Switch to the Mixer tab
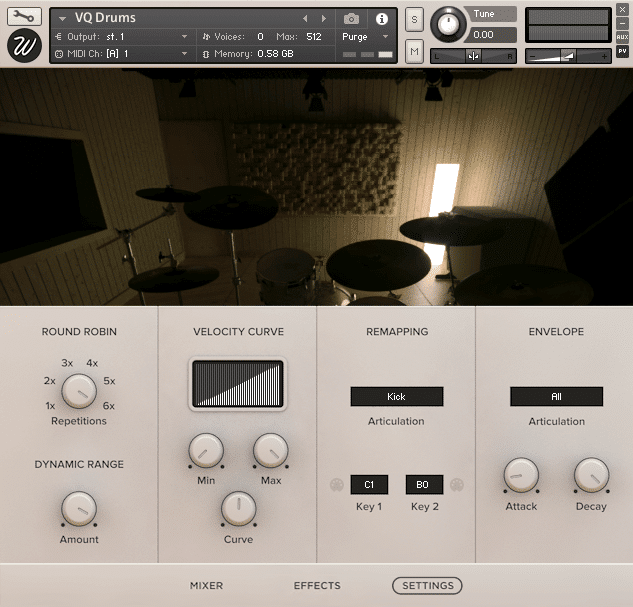 [x=206, y=586]
